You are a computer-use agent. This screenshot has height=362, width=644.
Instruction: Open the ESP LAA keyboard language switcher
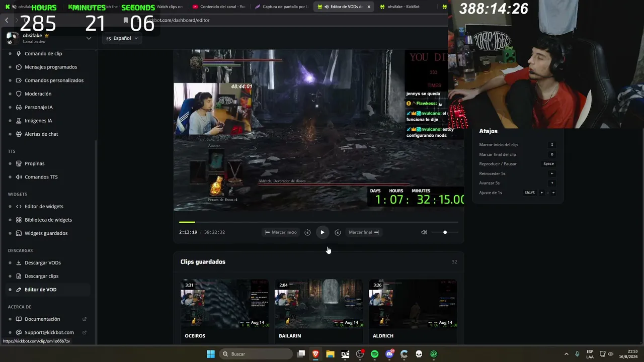coord(590,354)
